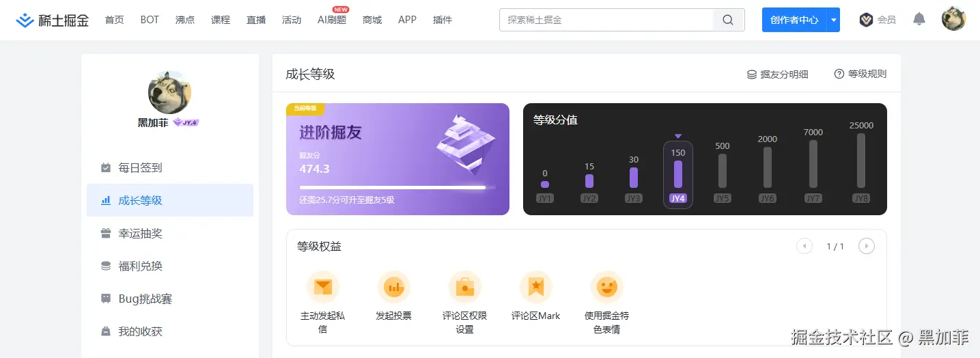Open the 沸点 navigation tab
Viewport: 980px width, 358px height.
click(185, 20)
